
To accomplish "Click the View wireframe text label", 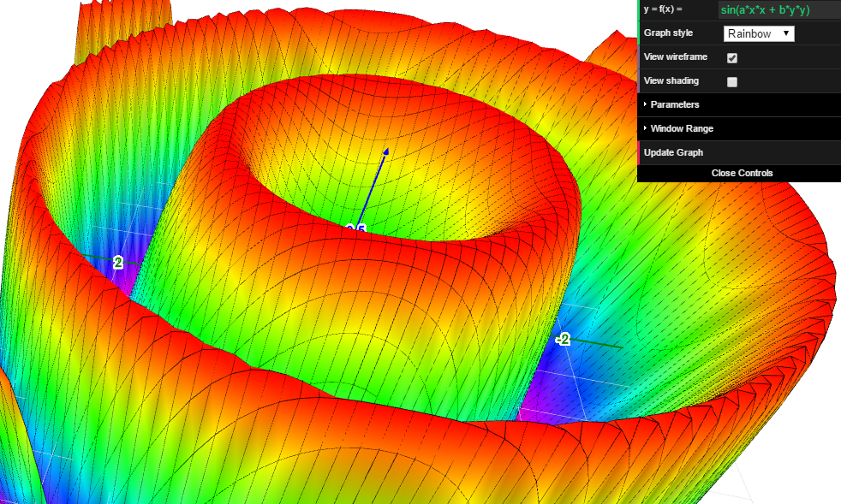I will pyautogui.click(x=676, y=56).
